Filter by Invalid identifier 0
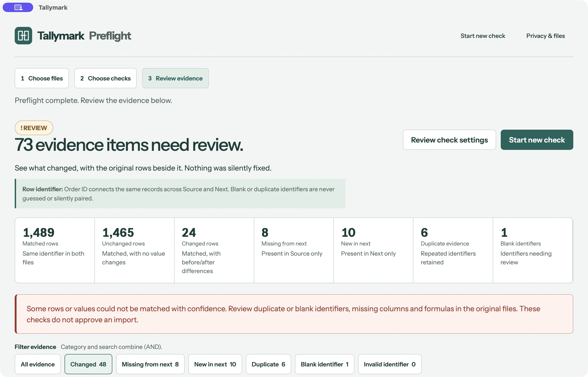 point(390,364)
